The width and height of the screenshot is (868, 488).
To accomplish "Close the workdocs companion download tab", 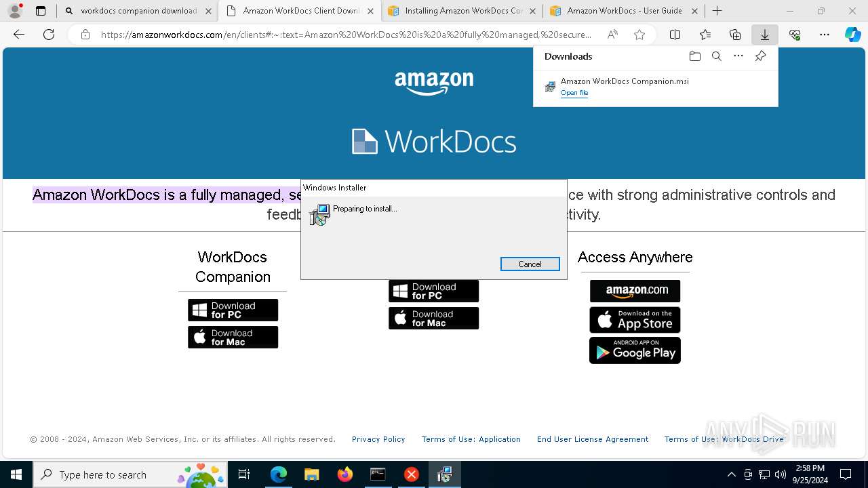I will [208, 11].
